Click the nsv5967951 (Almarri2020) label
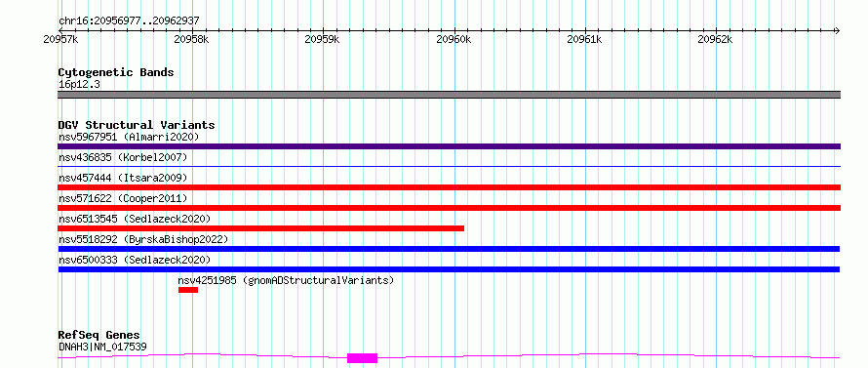This screenshot has width=868, height=368. [x=129, y=137]
